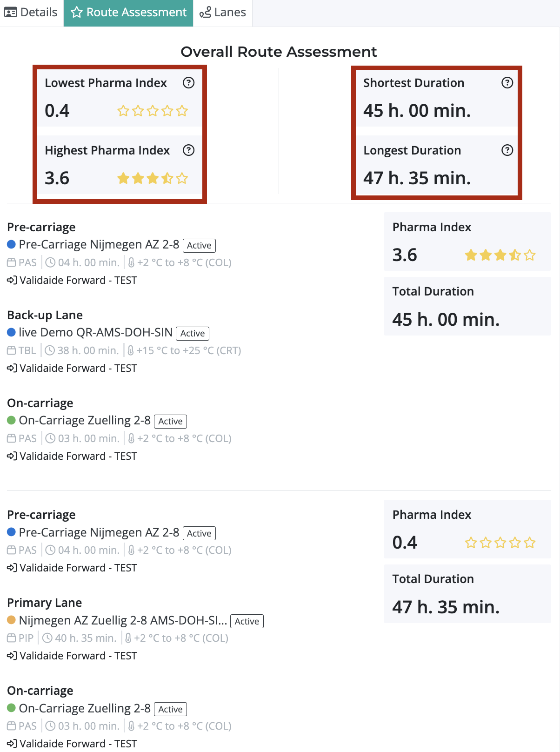
Task: Click the Route Assessment star icon
Action: (x=76, y=13)
